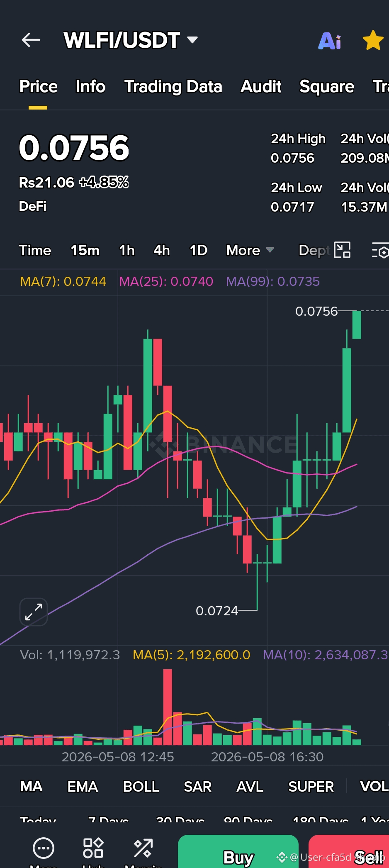Click the 2026-05-08 16:30 time label
This screenshot has height=868, width=389.
(x=267, y=757)
